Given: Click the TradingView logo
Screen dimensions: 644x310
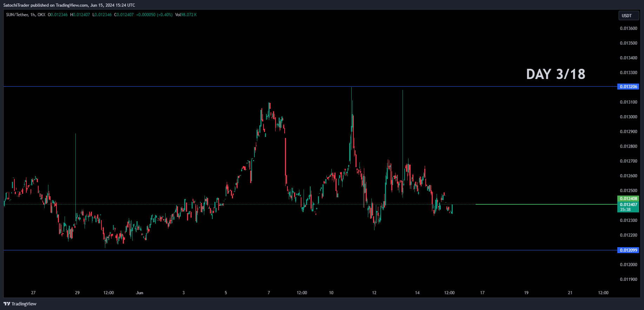Looking at the screenshot, I should pyautogui.click(x=20, y=304).
